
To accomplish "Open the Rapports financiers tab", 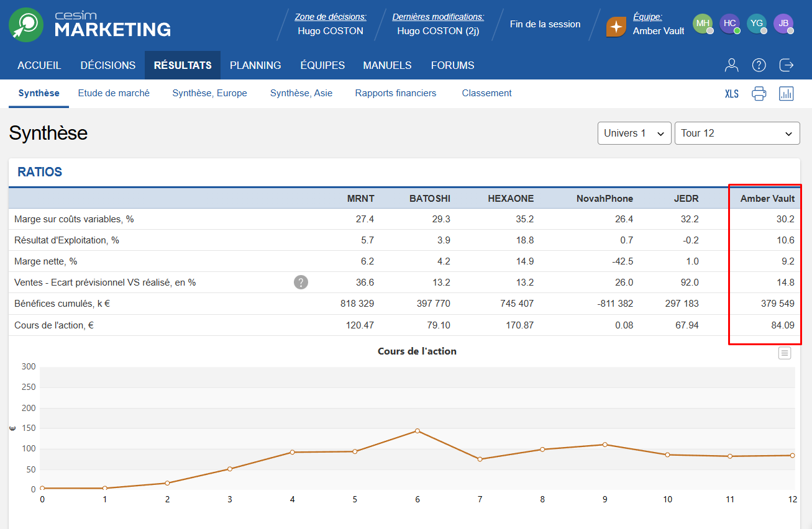I will tap(396, 93).
